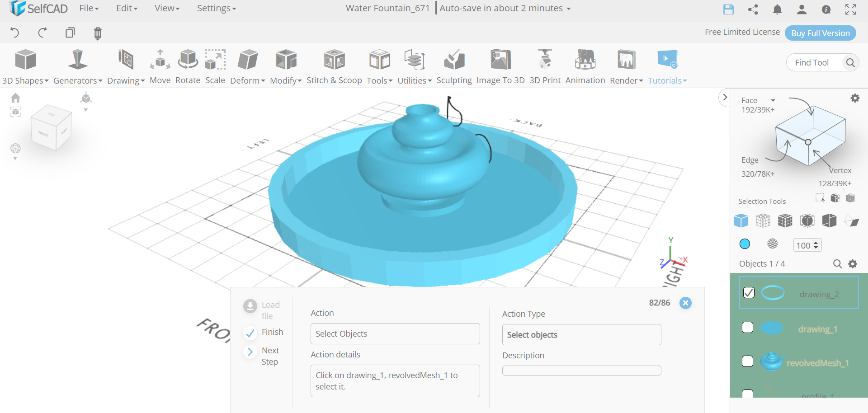This screenshot has height=413, width=868.
Task: Open the Auto-save dropdown arrow
Action: pyautogui.click(x=569, y=9)
